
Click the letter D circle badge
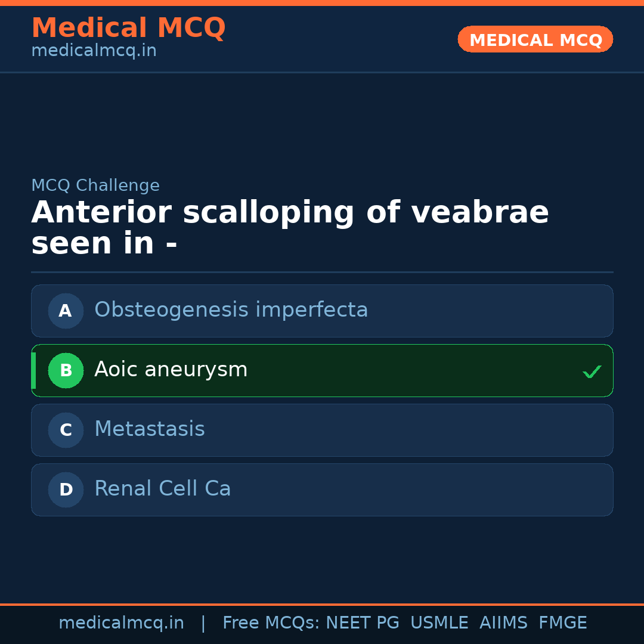pos(66,490)
